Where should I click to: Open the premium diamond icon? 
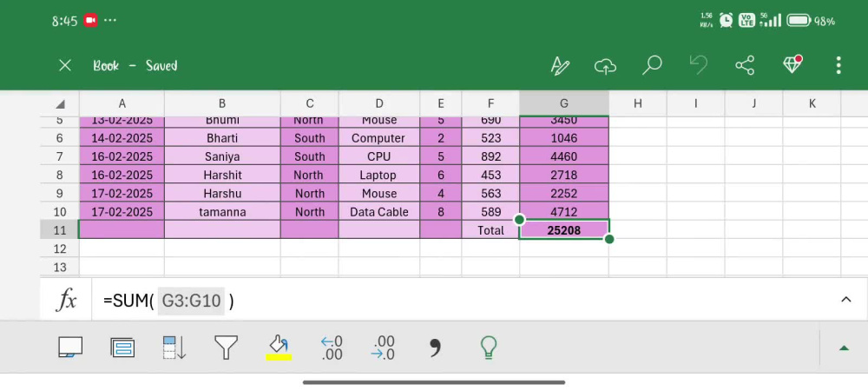(x=792, y=64)
